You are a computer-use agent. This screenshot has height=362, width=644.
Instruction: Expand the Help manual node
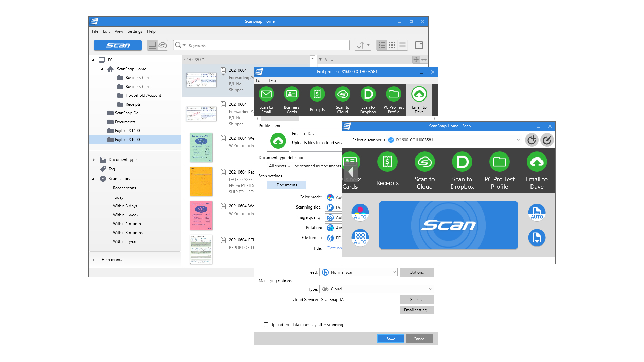[94, 260]
